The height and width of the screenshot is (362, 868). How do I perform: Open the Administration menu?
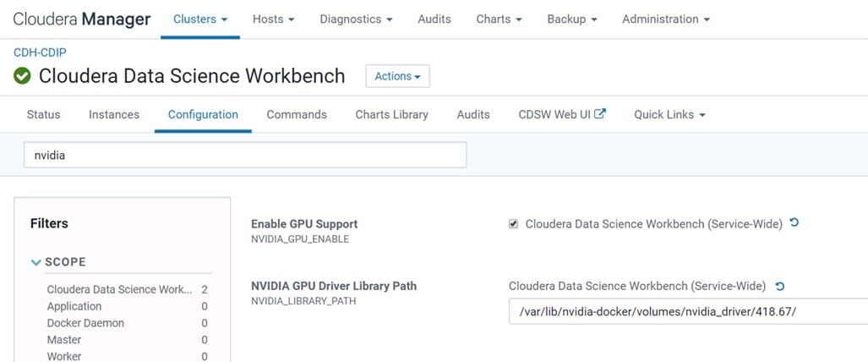click(x=666, y=19)
